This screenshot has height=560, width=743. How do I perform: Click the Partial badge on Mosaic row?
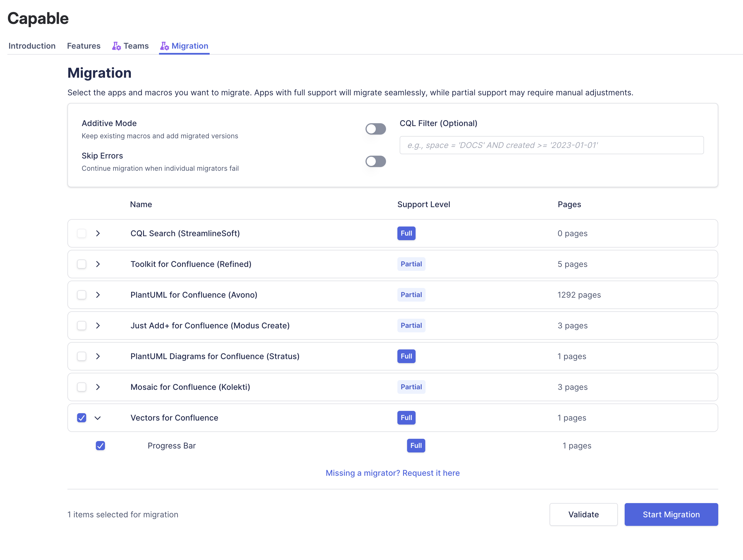pyautogui.click(x=411, y=387)
